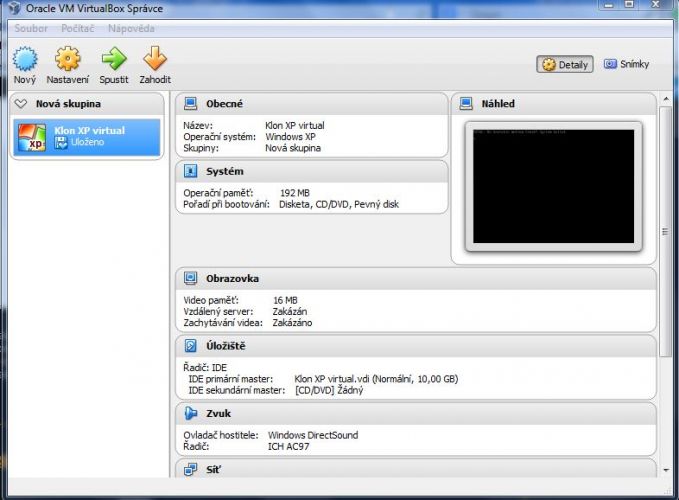Image resolution: width=679 pixels, height=500 pixels.
Task: Click the Úložiště section disk icon
Action: (191, 346)
